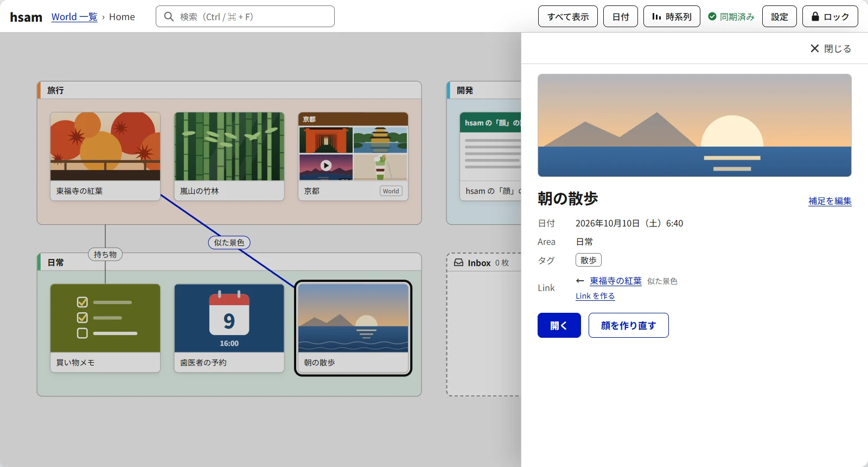Switch to 時系列 view
Screen dimensions: 868x467
(672, 16)
